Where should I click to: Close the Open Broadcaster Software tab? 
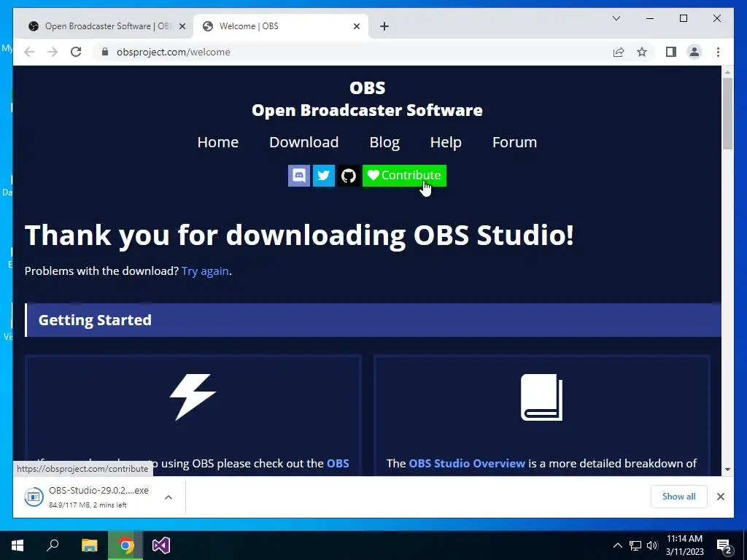coord(182,26)
